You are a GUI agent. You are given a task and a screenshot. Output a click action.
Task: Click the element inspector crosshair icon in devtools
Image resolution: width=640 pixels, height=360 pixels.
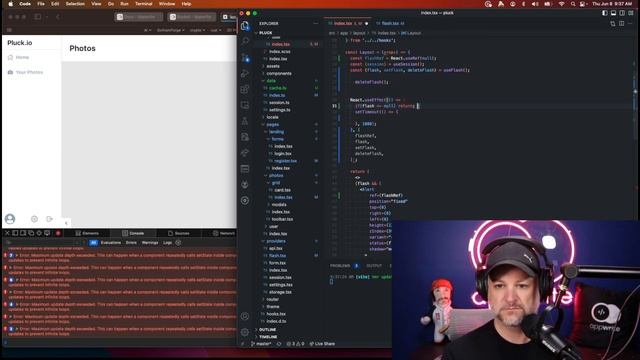tap(39, 233)
